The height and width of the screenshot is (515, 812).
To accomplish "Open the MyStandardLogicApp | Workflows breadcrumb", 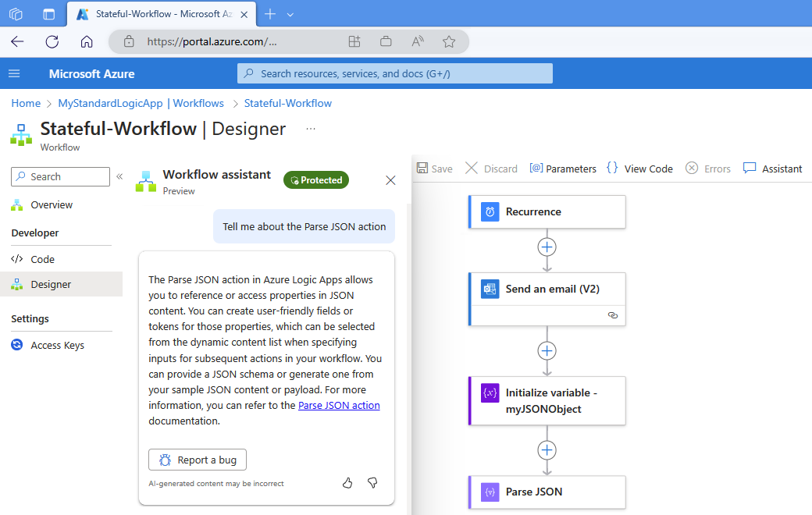I will (x=141, y=103).
